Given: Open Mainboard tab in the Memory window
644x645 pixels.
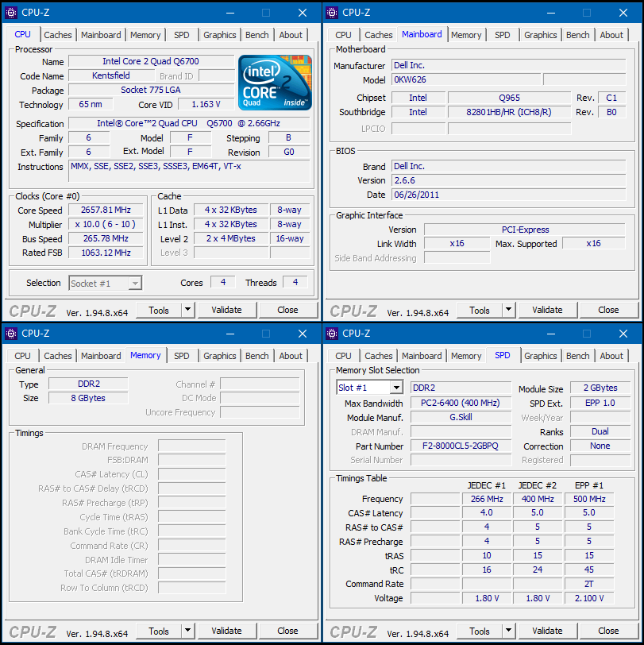Looking at the screenshot, I should 101,356.
